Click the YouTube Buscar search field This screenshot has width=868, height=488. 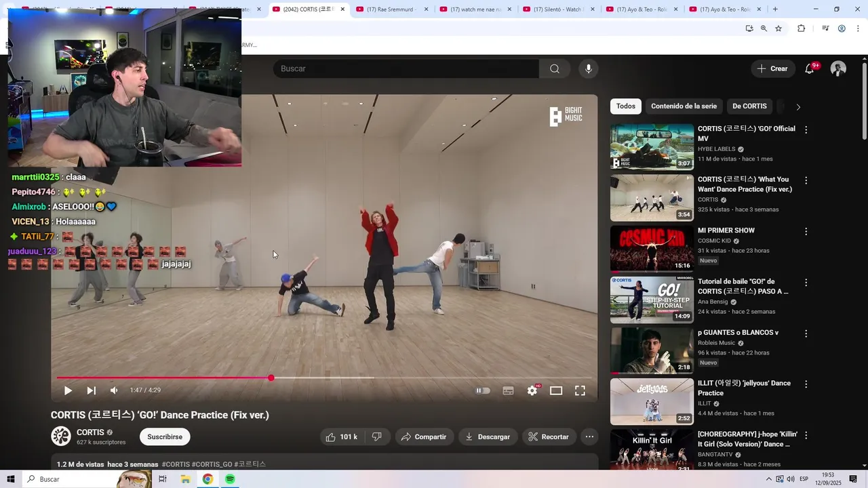click(x=406, y=68)
